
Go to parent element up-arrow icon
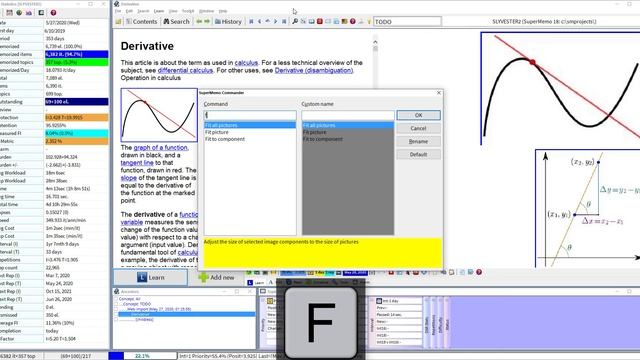click(268, 22)
